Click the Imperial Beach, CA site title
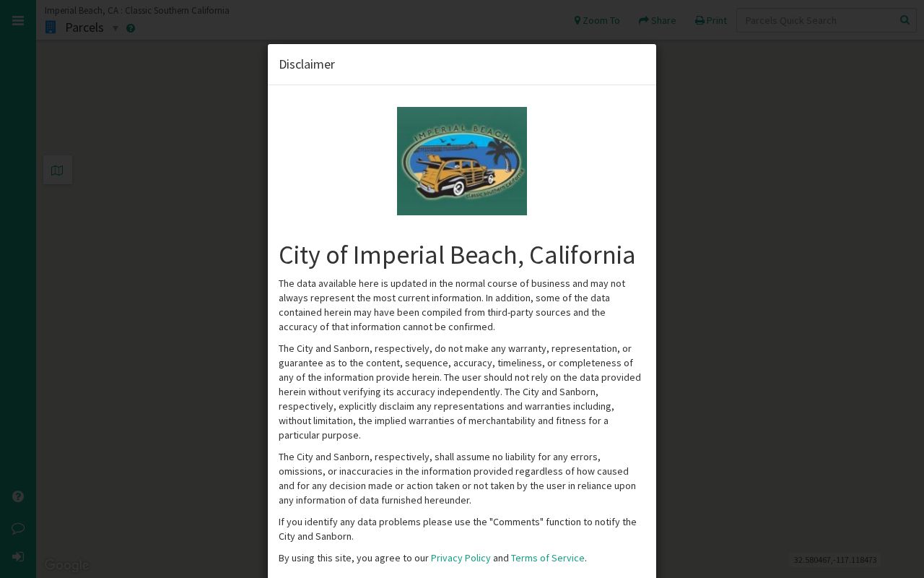924x578 pixels. click(137, 10)
